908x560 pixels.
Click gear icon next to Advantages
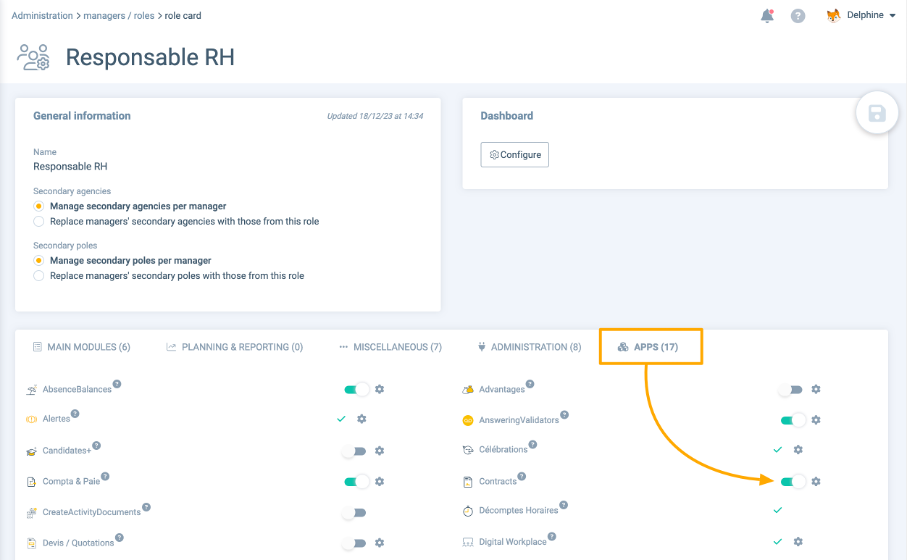816,389
